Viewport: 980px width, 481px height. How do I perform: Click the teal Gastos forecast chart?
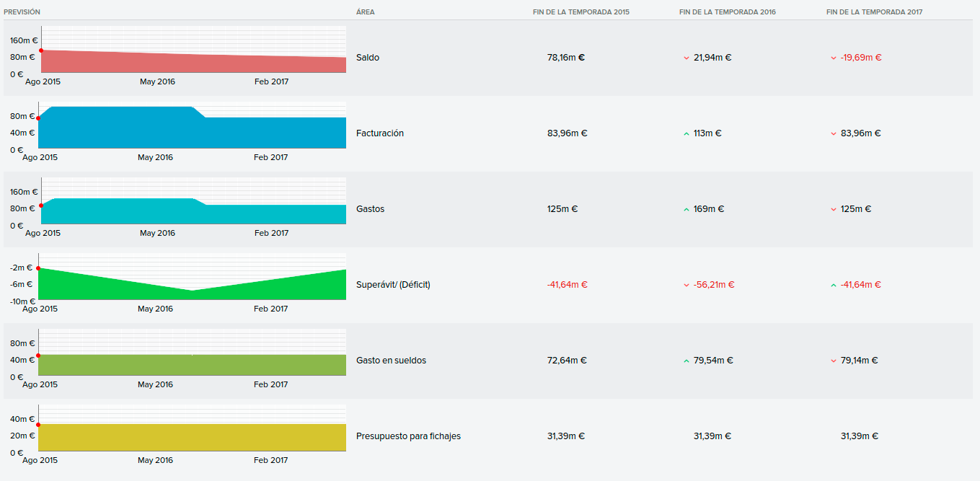pyautogui.click(x=193, y=212)
